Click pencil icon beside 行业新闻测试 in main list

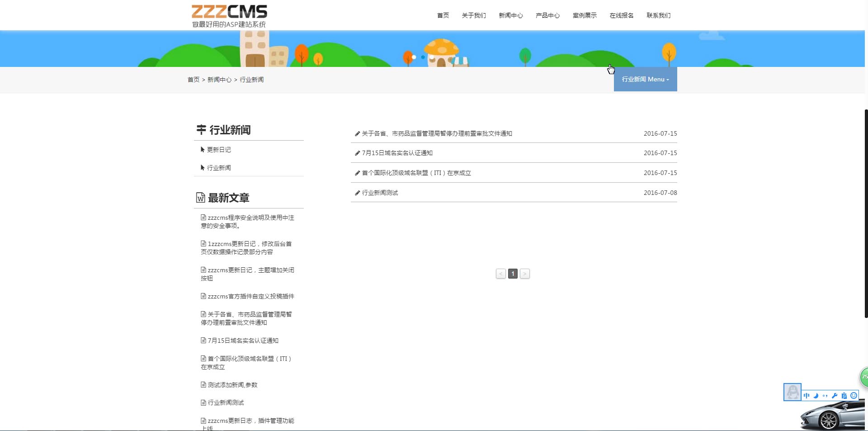(357, 193)
